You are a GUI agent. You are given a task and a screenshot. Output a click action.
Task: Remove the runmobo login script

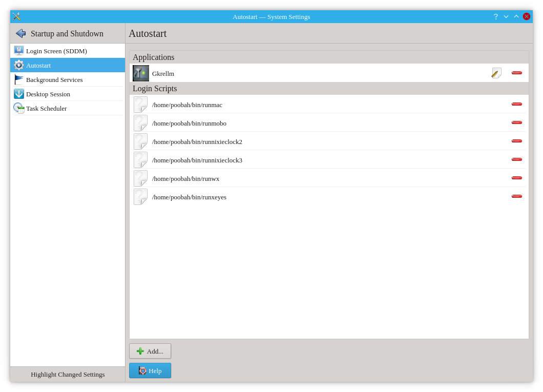[x=517, y=122]
